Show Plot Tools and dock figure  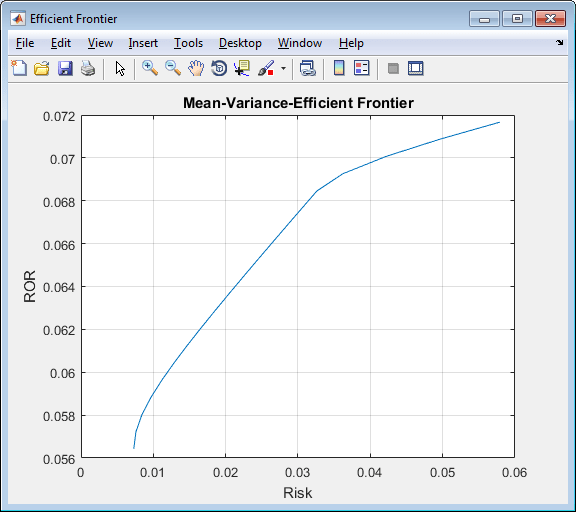pyautogui.click(x=415, y=68)
